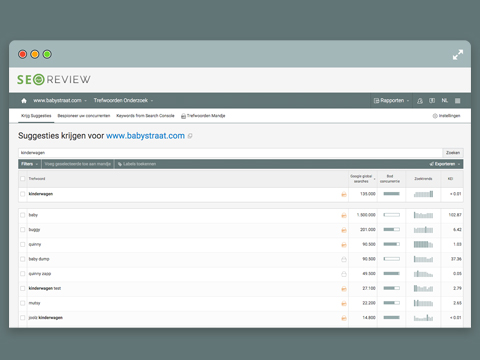This screenshot has width=480, height=360.
Task: Click Voeg geselecteerde toe aan mandje
Action: coord(77,164)
